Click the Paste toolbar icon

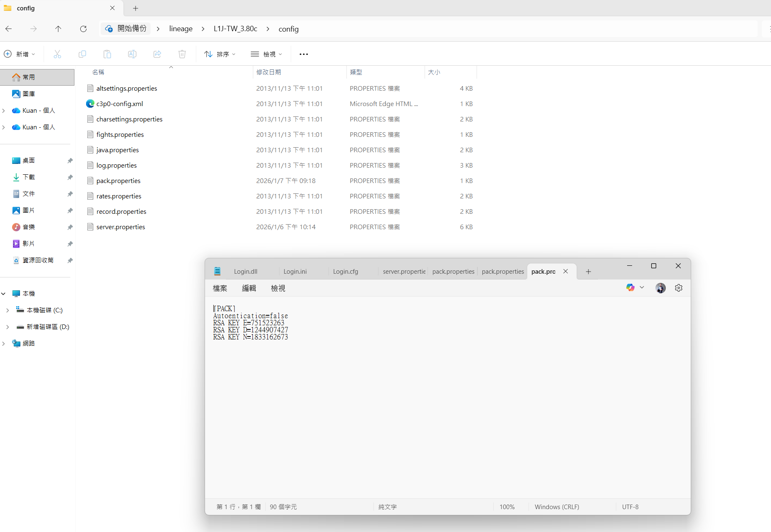click(107, 54)
